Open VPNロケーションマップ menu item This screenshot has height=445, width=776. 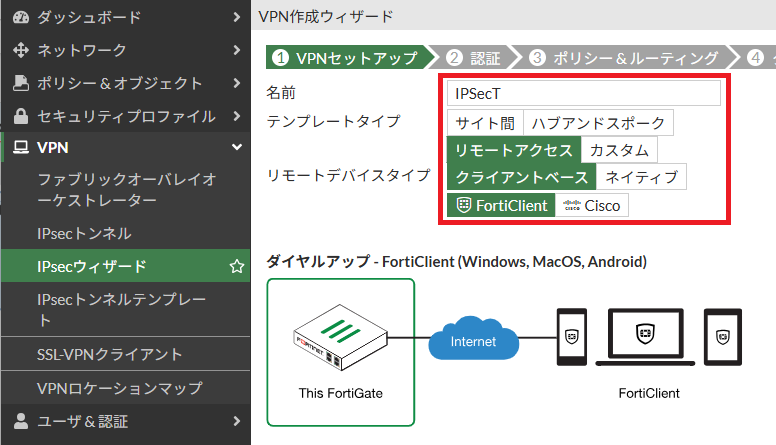point(126,388)
